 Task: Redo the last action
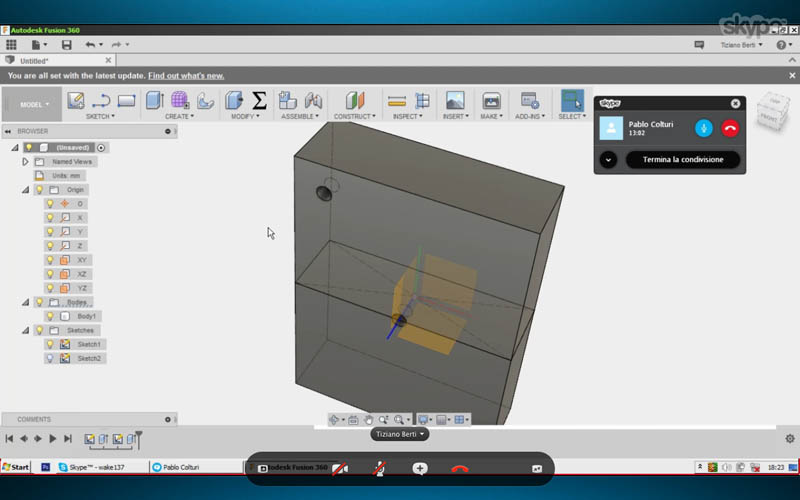(116, 45)
